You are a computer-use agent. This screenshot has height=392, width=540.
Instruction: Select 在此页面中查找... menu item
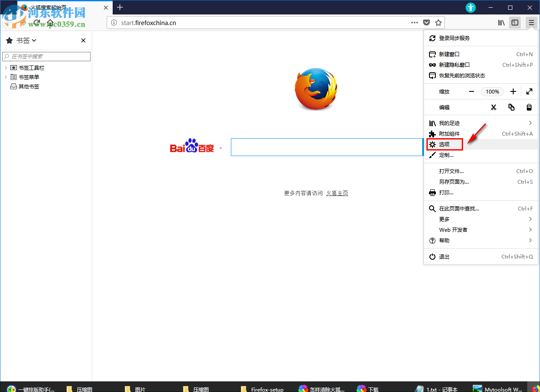pos(481,208)
